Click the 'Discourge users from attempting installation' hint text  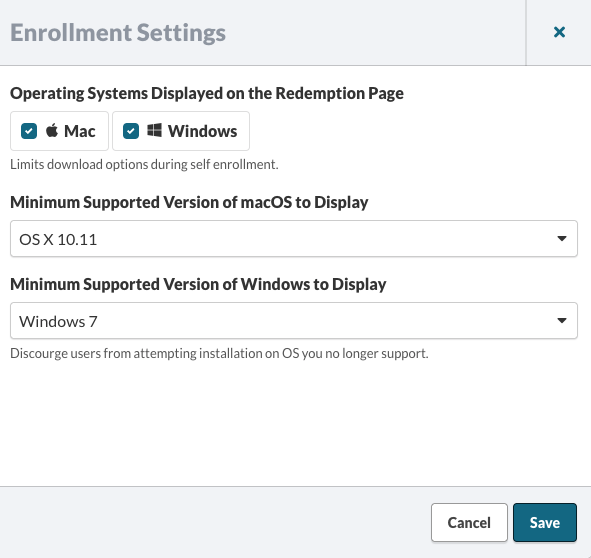click(219, 354)
